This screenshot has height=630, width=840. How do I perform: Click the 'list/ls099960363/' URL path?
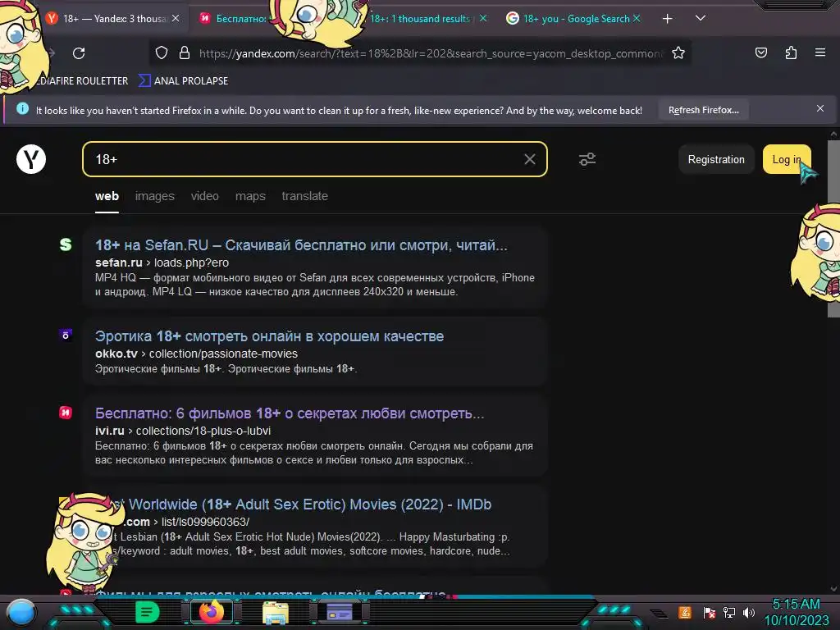(205, 522)
